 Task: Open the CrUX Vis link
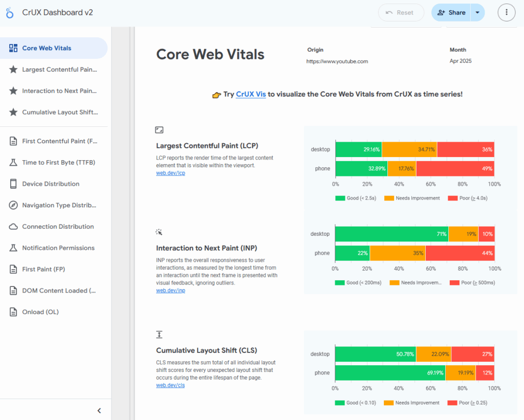click(x=251, y=95)
